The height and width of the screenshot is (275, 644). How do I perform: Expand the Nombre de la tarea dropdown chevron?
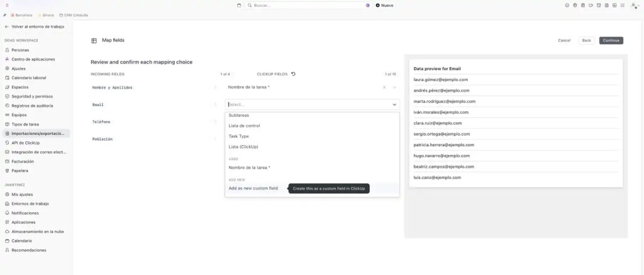tap(394, 87)
